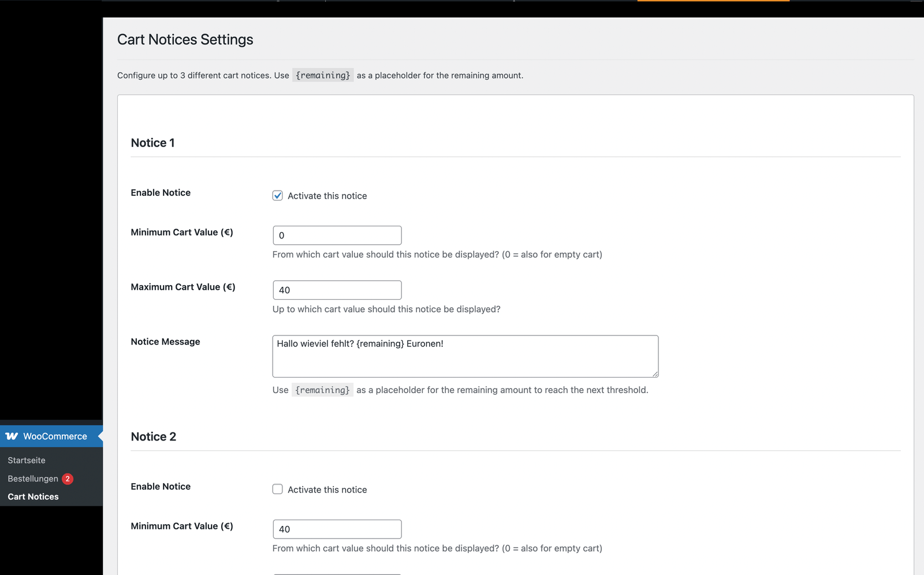This screenshot has height=575, width=924.
Task: Click Notice 1 Minimum Cart Value field
Action: 337,236
